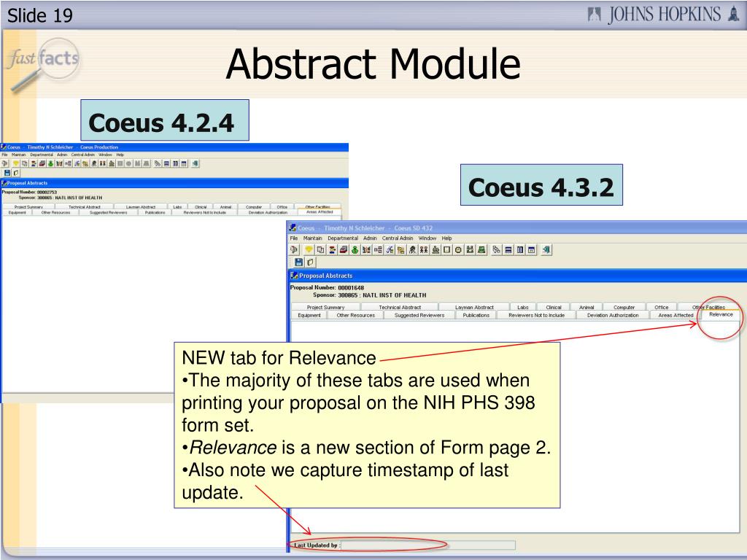Open Central Admin menu in Coeus 4.3.2 window
747x560 pixels.
[x=398, y=238]
